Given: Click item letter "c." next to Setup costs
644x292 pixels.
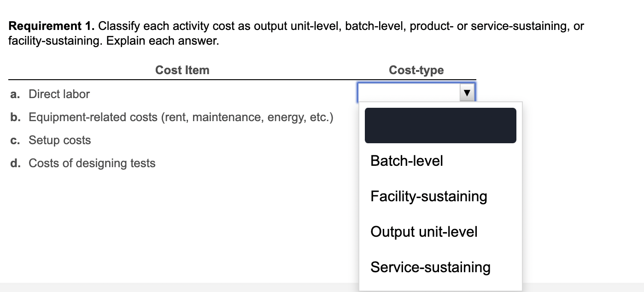Looking at the screenshot, I should point(14,140).
